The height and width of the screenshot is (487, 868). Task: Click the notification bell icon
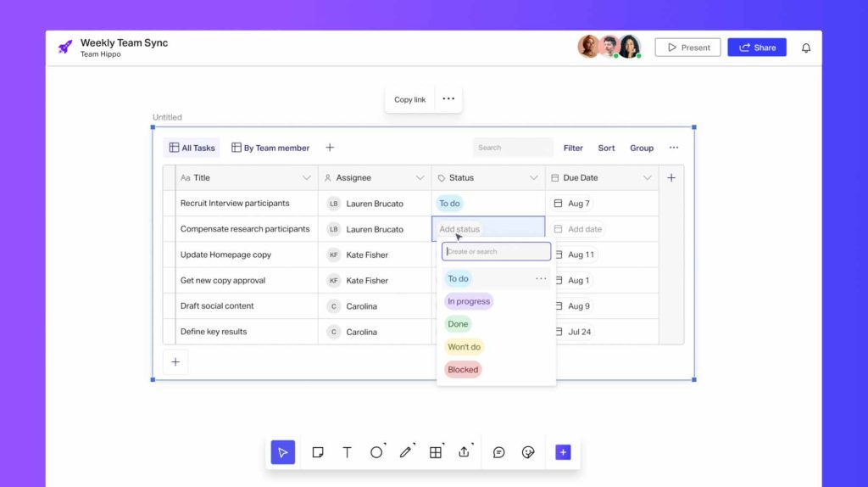[x=806, y=48]
